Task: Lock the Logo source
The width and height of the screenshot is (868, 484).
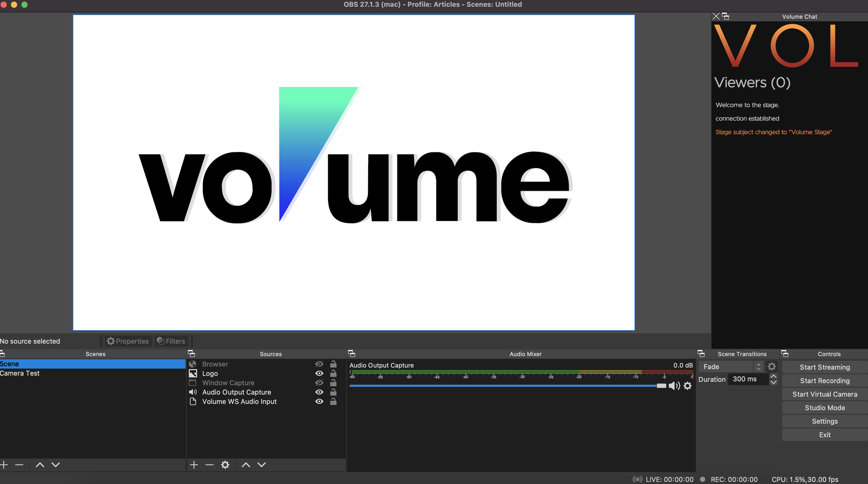Action: [333, 373]
